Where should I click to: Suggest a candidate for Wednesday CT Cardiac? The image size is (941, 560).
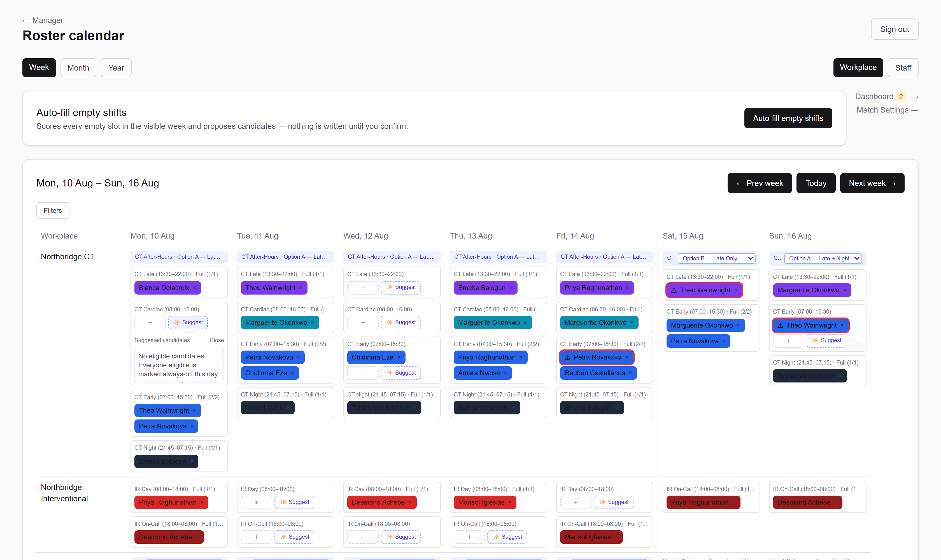[401, 322]
